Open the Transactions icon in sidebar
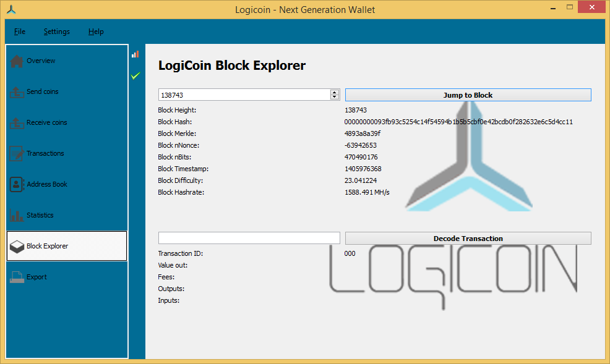This screenshot has width=610, height=364. tap(17, 154)
